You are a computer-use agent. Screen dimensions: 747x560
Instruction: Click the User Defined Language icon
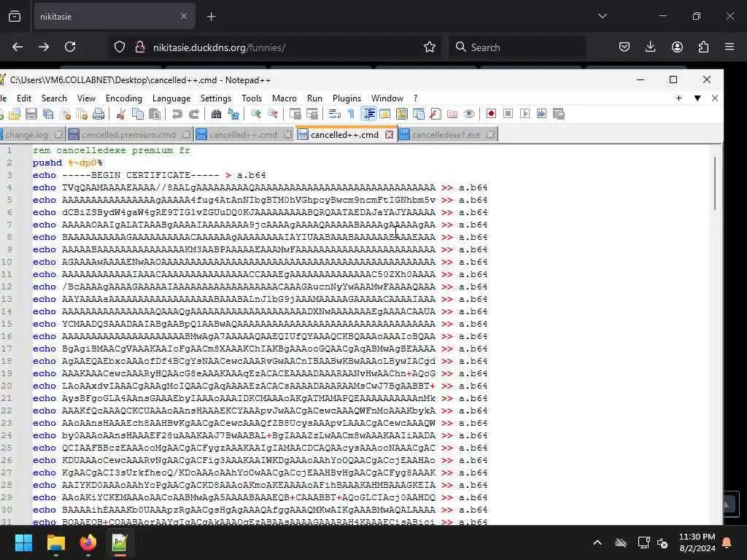tap(385, 114)
